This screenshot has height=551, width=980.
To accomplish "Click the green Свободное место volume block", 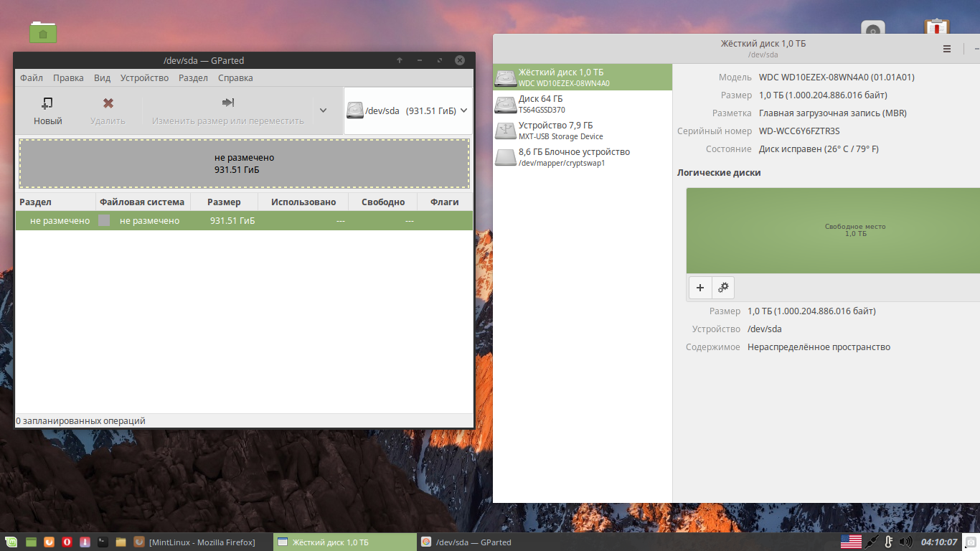I will click(x=832, y=230).
